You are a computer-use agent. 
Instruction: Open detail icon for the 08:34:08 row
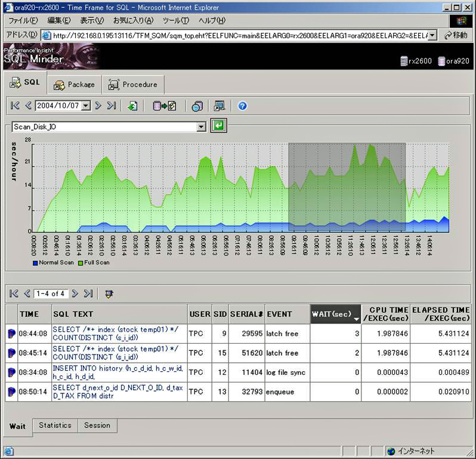(11, 372)
